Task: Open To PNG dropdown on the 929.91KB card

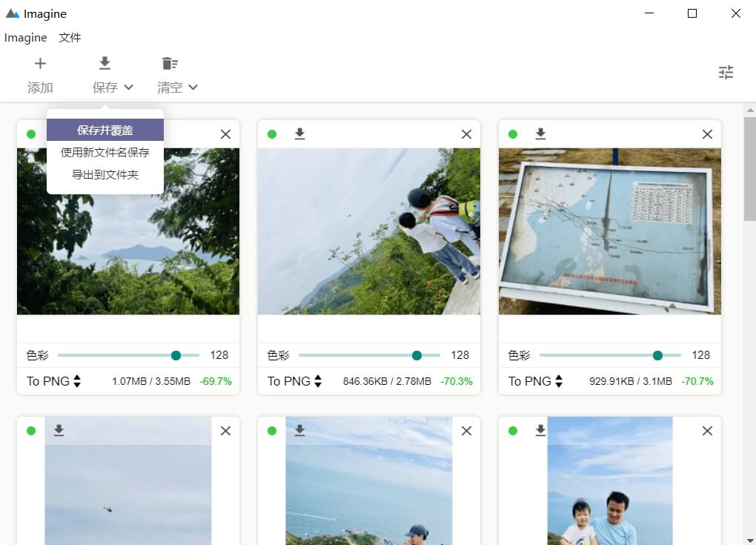Action: tap(535, 381)
